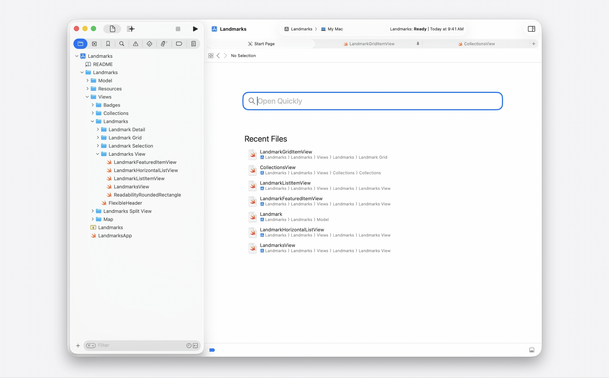Screen dimensions: 609x378
Task: Select LandmarkHorizontalListView in navigator tree
Action: 142,170
